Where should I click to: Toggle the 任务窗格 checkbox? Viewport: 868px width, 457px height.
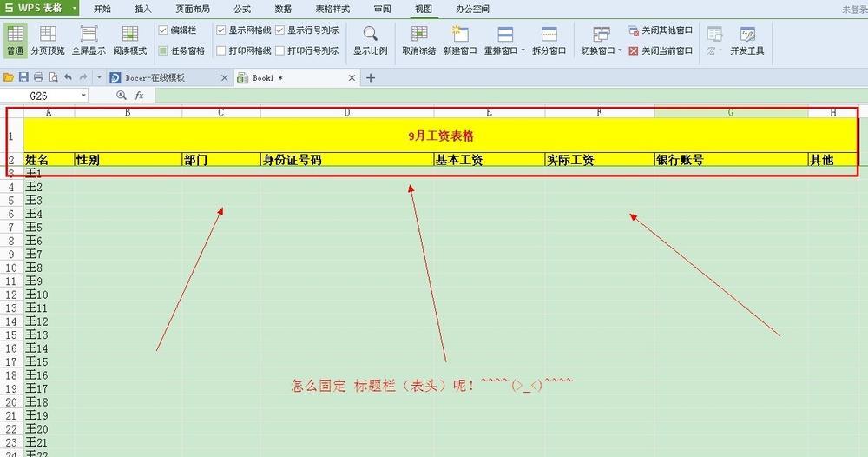pos(163,50)
